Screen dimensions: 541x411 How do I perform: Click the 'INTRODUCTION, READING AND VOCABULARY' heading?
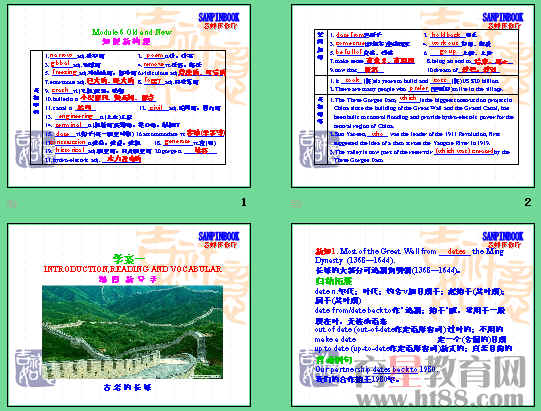pos(133,269)
